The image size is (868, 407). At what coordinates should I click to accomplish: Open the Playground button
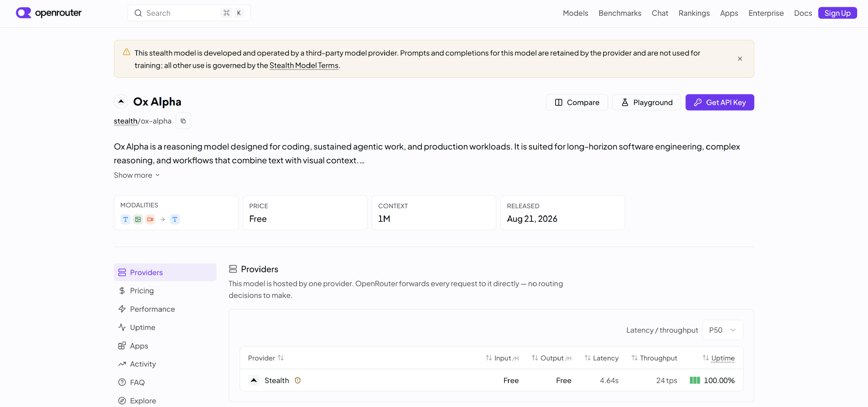coord(646,103)
